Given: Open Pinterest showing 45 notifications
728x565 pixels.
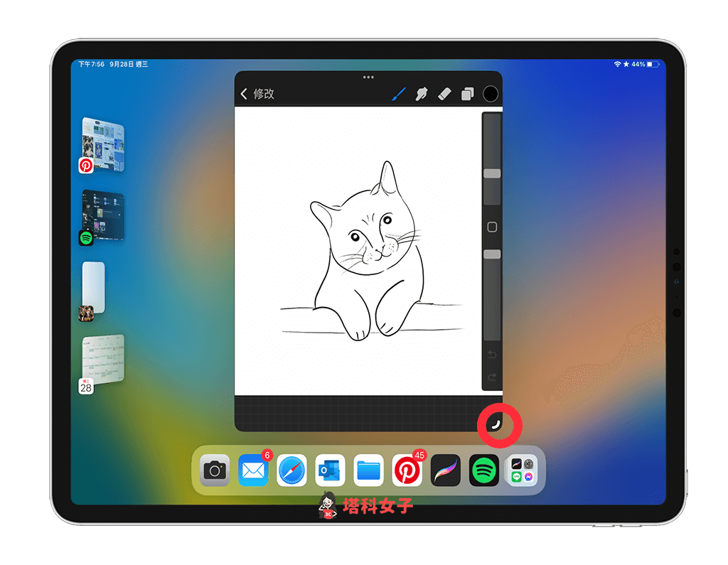Looking at the screenshot, I should click(x=407, y=470).
